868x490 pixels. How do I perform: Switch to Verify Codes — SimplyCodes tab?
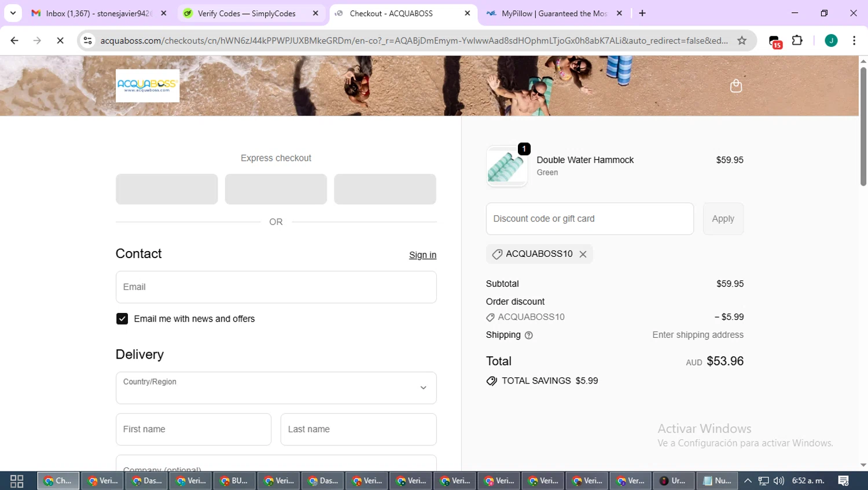point(252,13)
